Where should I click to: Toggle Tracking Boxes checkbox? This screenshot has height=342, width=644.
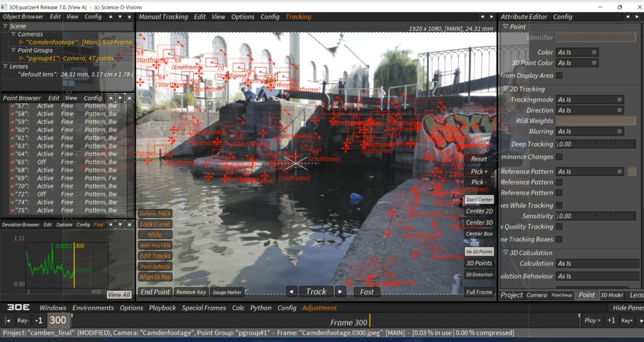point(559,240)
